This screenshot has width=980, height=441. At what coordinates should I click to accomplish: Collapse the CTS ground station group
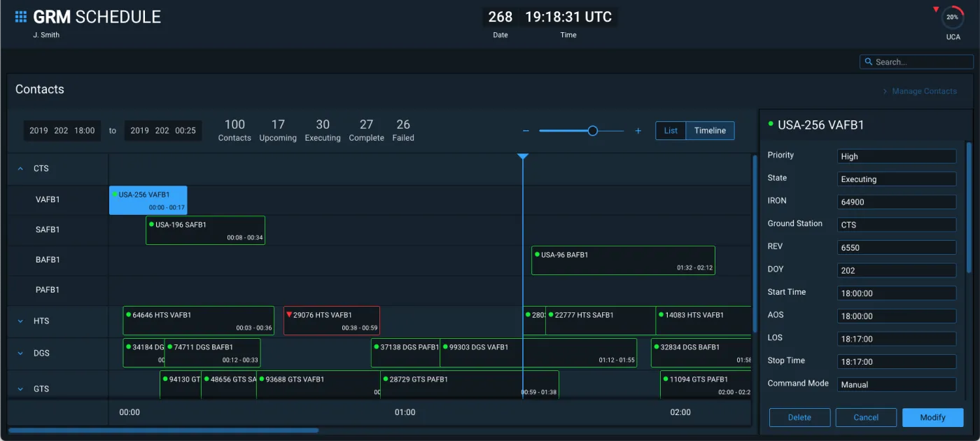tap(20, 169)
